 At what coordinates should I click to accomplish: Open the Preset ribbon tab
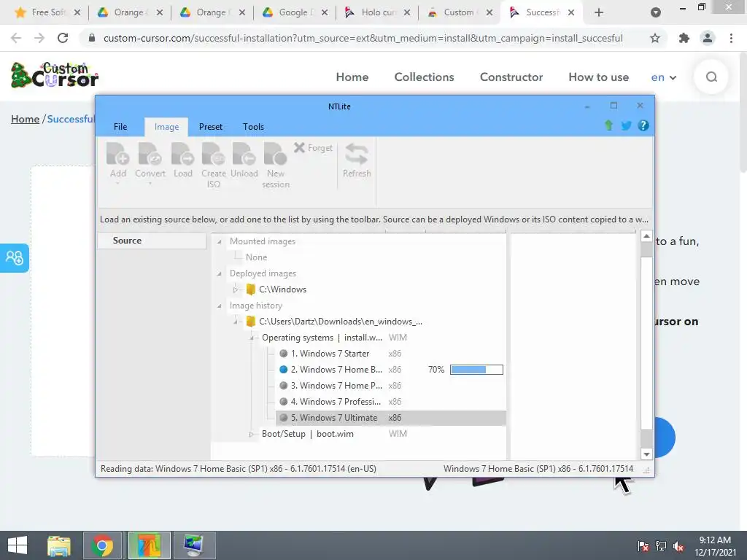211,127
